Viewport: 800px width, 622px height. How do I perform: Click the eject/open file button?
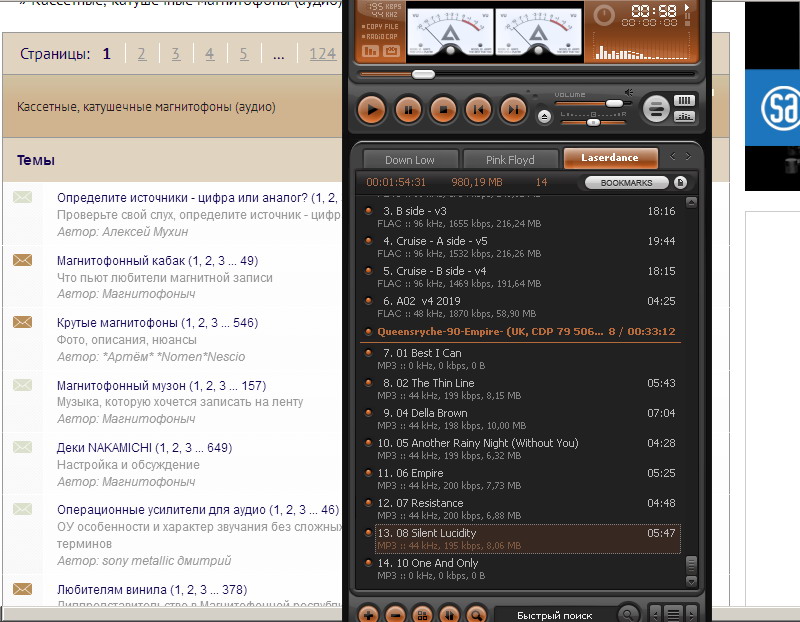coord(544,116)
